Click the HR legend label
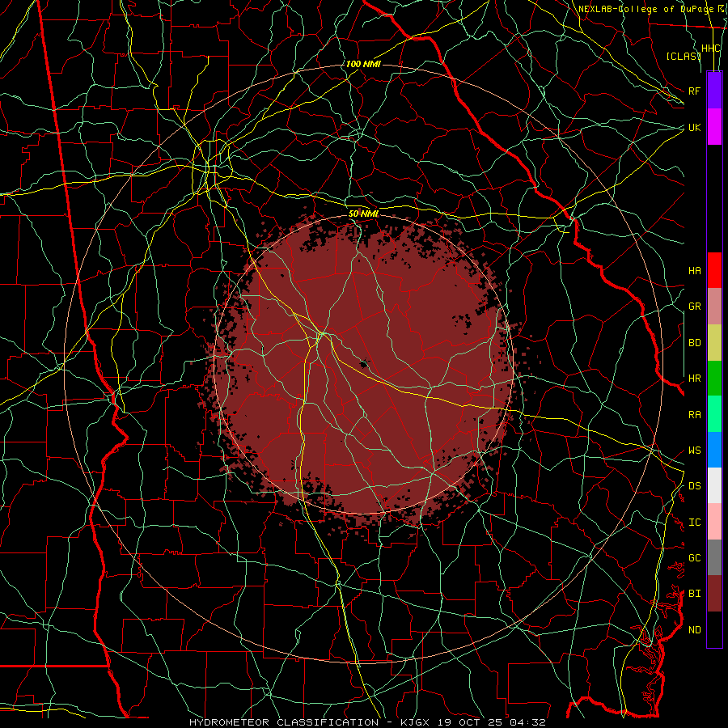 click(x=694, y=379)
